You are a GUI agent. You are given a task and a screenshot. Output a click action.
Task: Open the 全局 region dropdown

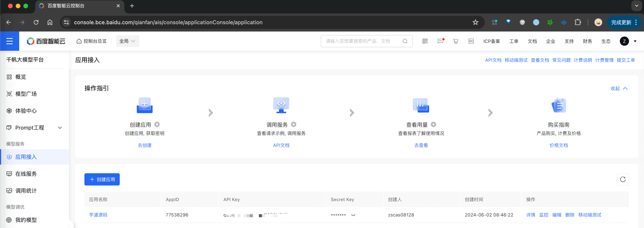point(127,41)
